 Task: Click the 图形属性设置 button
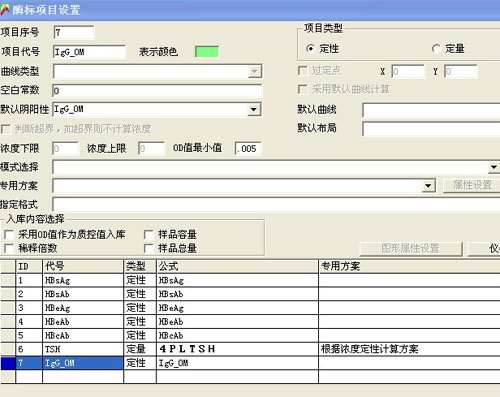tap(411, 249)
